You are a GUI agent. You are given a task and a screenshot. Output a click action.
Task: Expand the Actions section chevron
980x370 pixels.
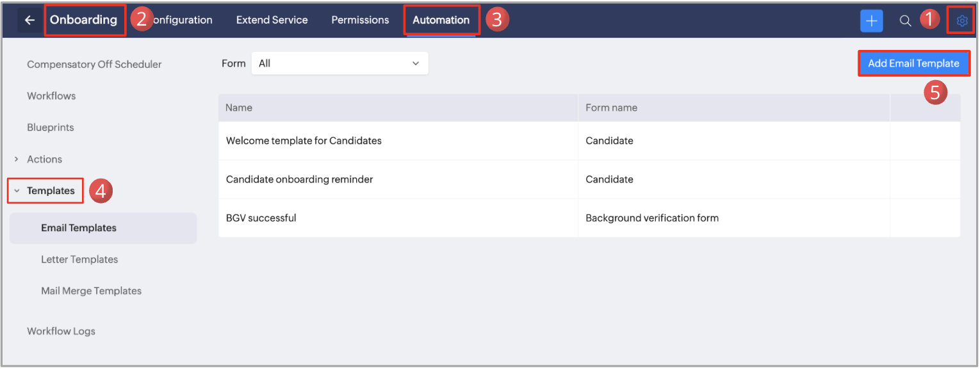(x=17, y=159)
